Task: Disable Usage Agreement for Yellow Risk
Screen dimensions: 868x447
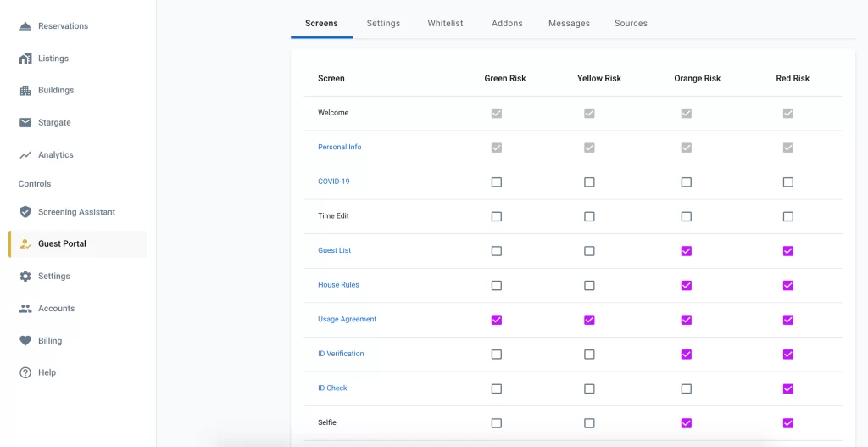Action: 589,320
